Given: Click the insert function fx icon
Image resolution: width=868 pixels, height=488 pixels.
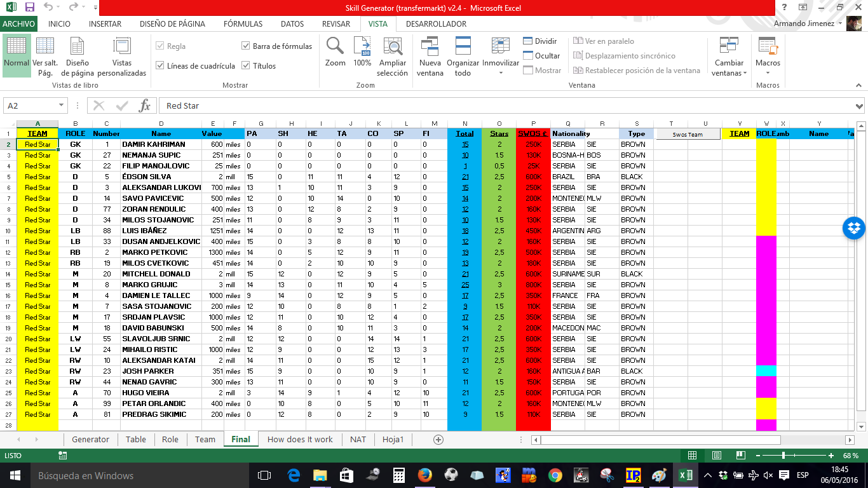Looking at the screenshot, I should tap(145, 105).
